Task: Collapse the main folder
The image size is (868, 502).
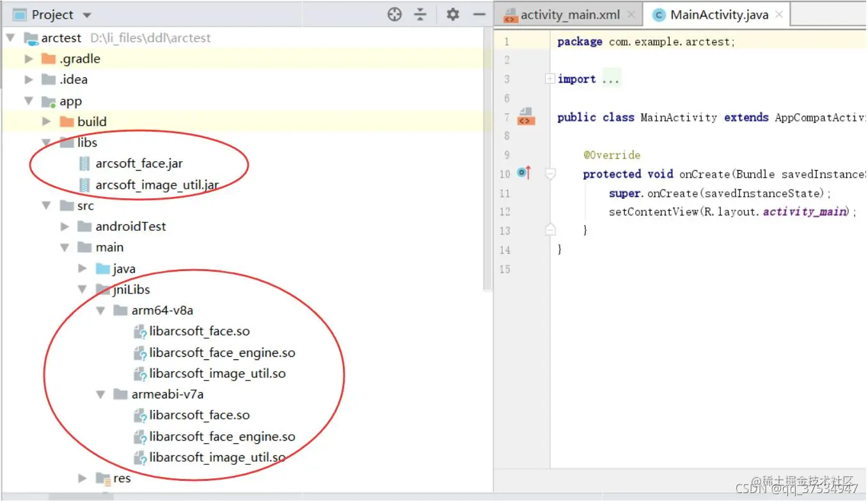Action: click(64, 247)
